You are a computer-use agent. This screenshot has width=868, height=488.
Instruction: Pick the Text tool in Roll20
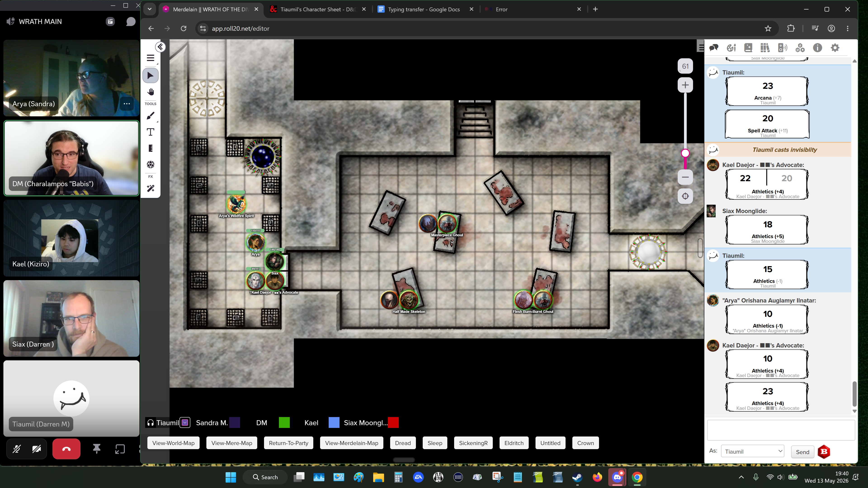pos(150,132)
